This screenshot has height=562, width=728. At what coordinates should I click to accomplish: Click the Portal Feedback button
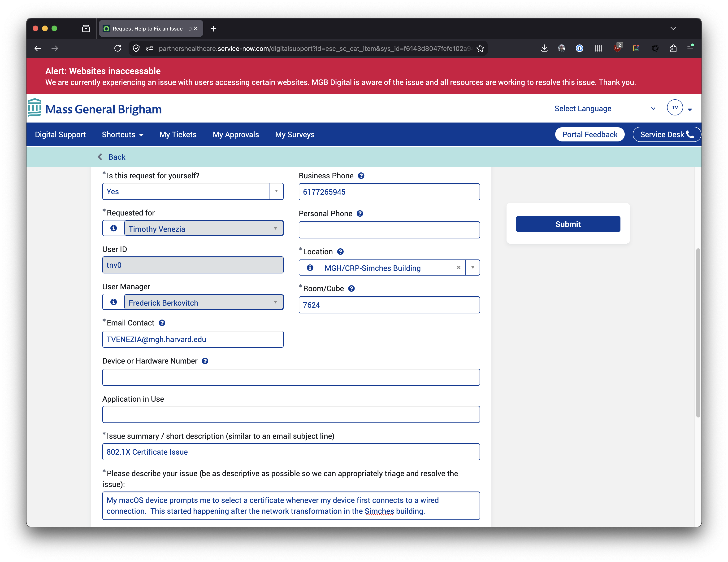[x=590, y=134]
